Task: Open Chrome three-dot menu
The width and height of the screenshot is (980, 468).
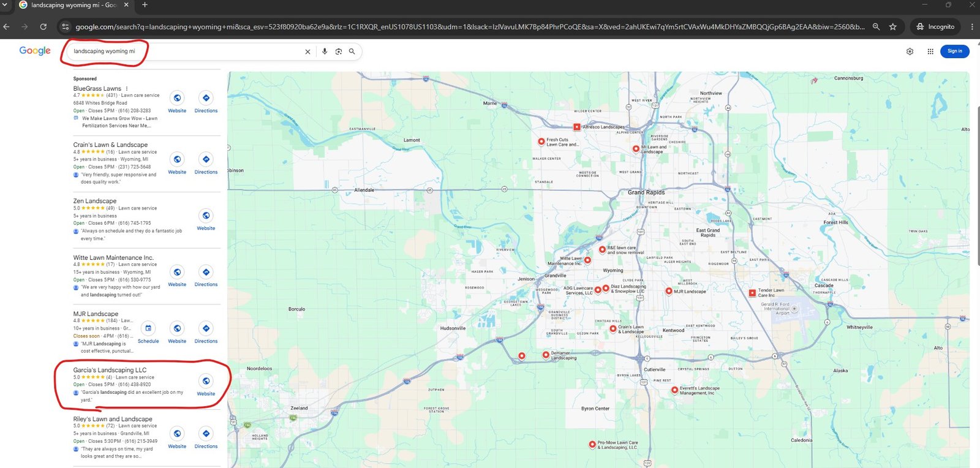Action: 972,26
